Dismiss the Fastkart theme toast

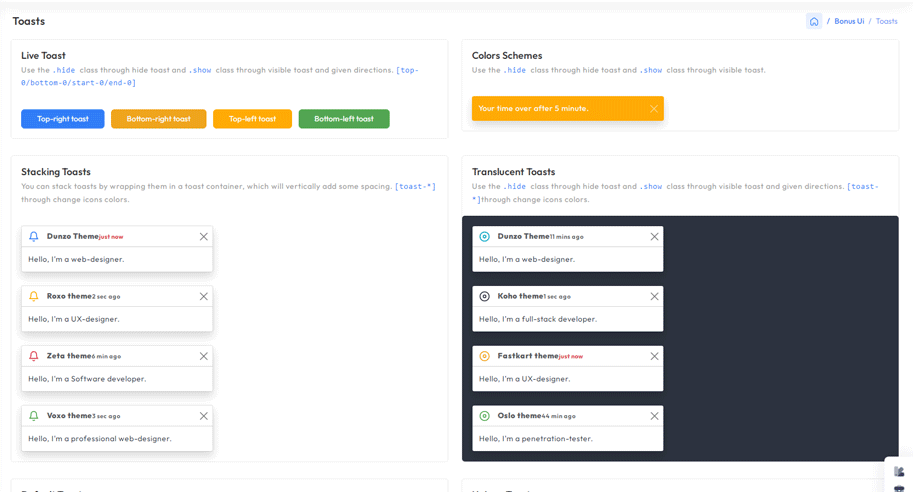pos(655,357)
